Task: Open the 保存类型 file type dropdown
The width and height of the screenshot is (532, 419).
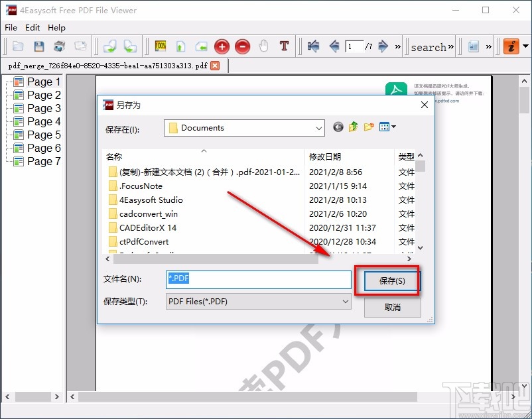Action: point(344,302)
